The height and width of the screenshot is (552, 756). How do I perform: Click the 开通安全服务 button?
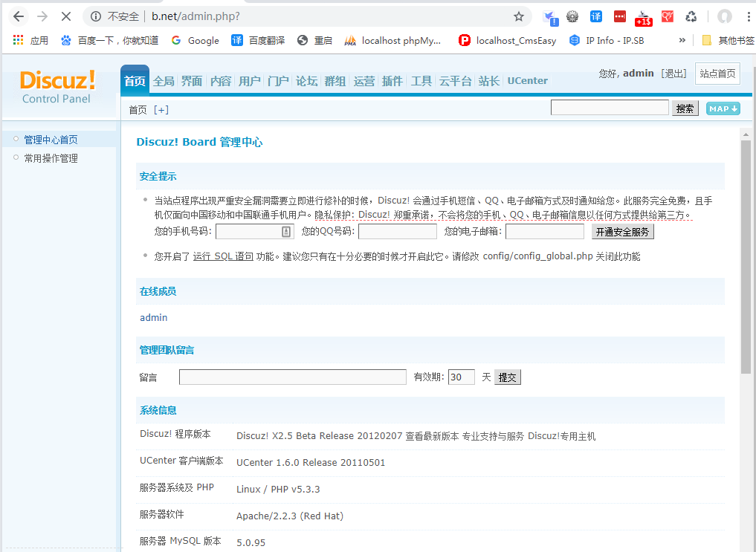coord(622,232)
